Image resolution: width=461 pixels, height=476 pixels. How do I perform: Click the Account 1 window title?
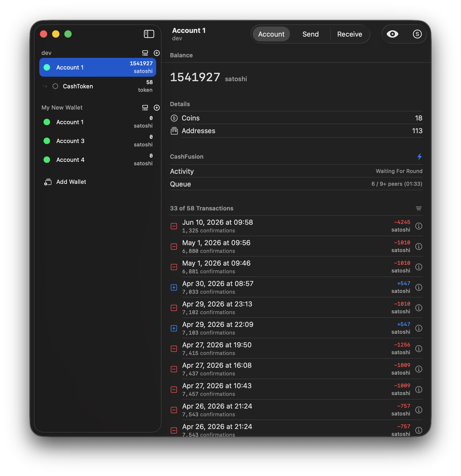[x=189, y=31]
